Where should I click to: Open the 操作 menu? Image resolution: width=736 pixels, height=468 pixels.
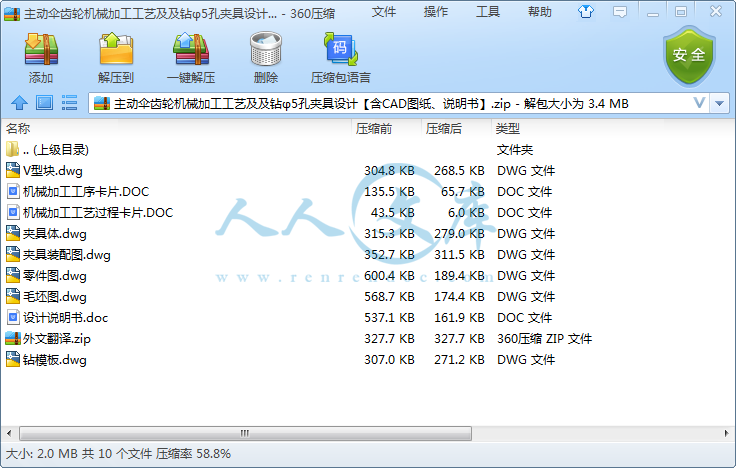click(436, 12)
